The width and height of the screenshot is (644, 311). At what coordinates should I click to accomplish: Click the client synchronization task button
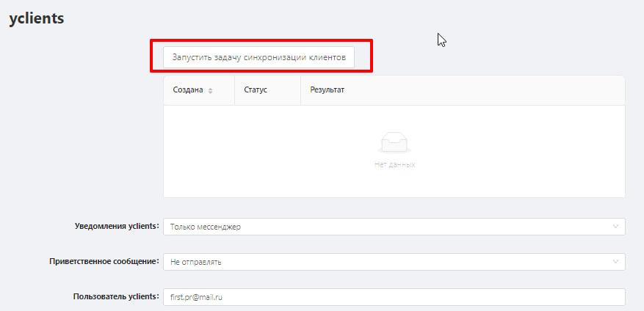point(258,57)
